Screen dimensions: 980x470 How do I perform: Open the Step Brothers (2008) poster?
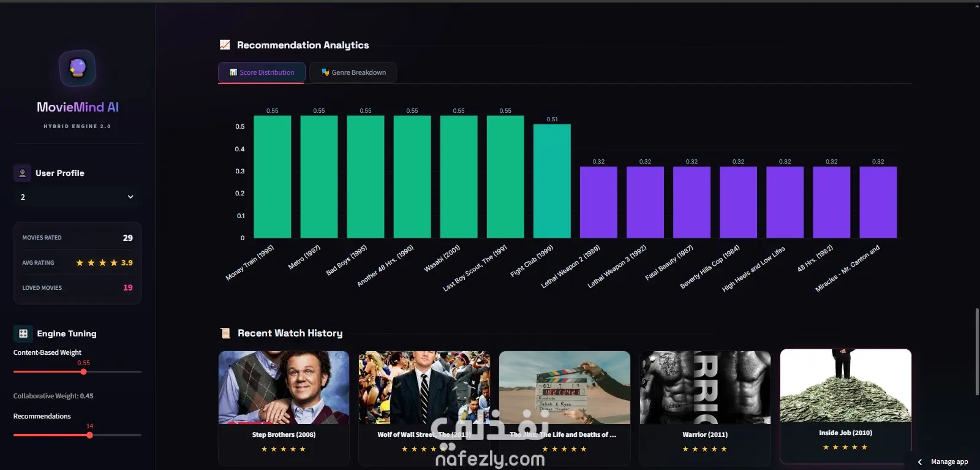tap(284, 387)
